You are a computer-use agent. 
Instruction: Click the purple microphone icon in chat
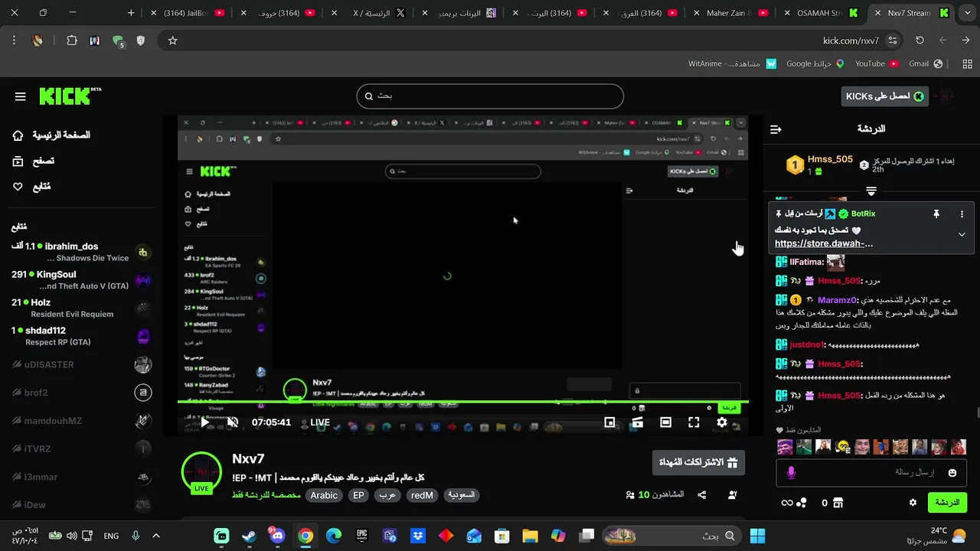(x=791, y=473)
